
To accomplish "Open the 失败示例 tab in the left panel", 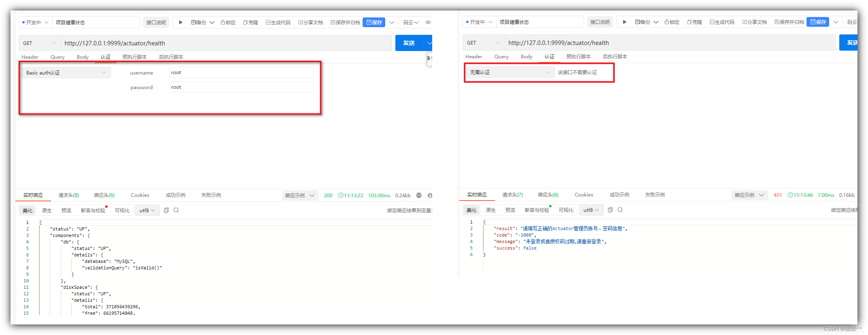I will 211,195.
